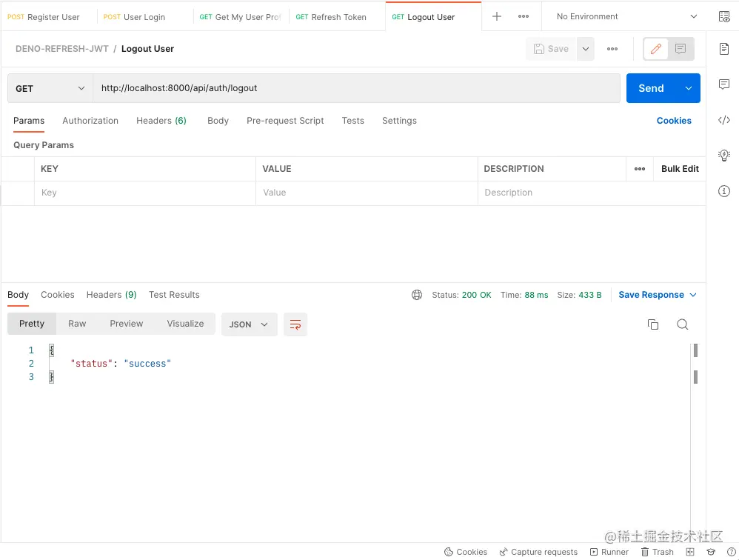Open help question mark icon
Screen dimensions: 739x560
pos(731,552)
